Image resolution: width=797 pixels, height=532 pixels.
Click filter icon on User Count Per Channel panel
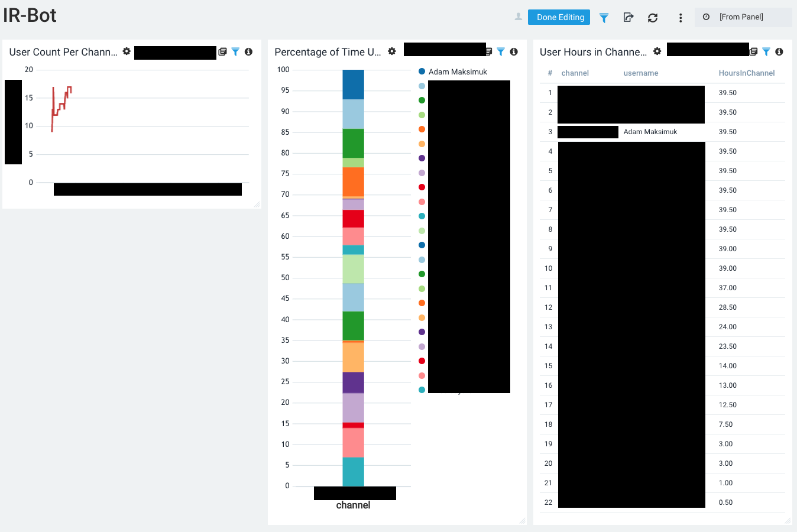pos(235,51)
